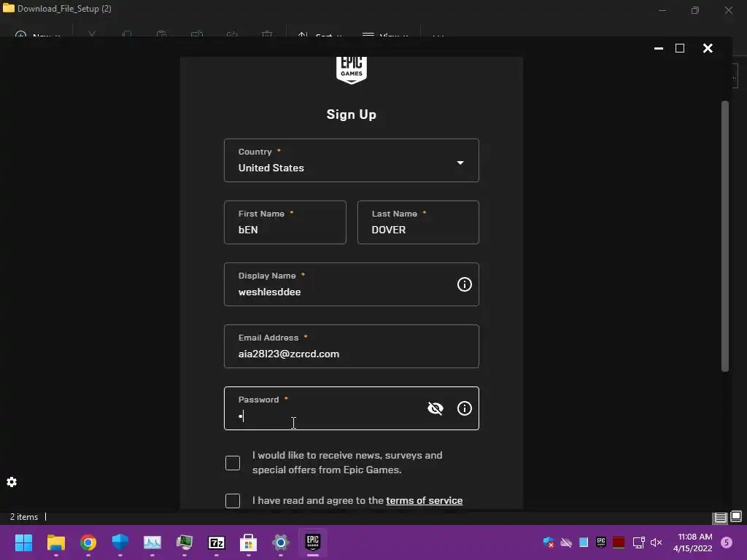This screenshot has height=560, width=747.
Task: Click the security alert tray icon with red X
Action: click(x=549, y=542)
